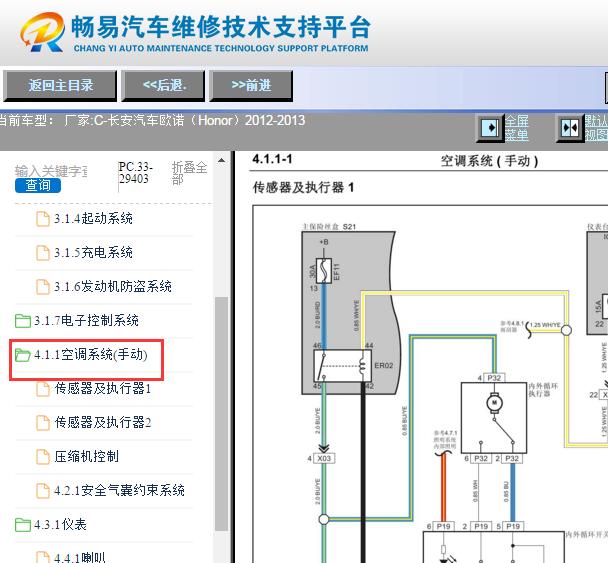
Task: Click the 传感器及执行器 1 diagram title
Action: coord(303,188)
